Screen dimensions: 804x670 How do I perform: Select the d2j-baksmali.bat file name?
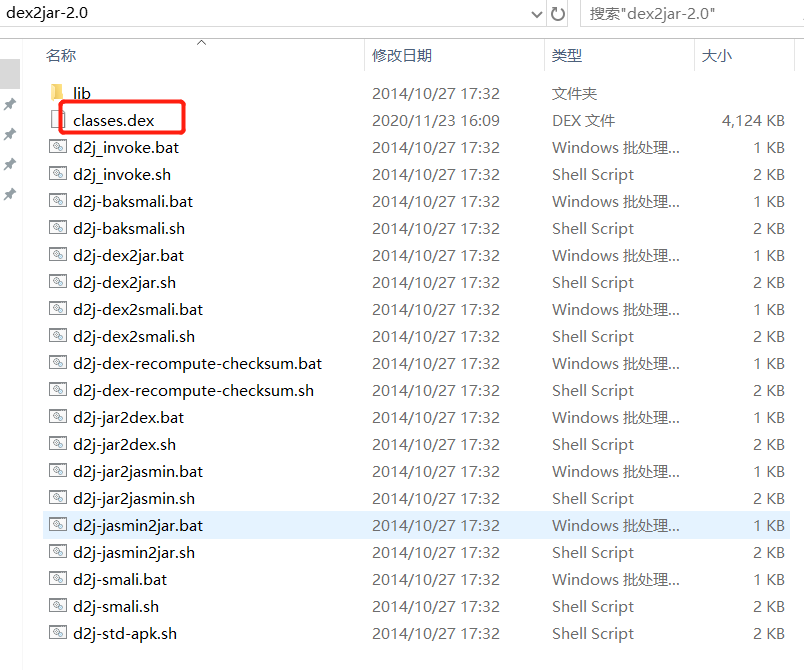[133, 201]
